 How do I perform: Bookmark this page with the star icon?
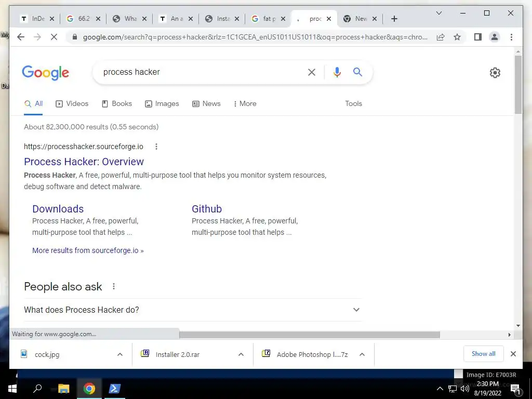pos(457,37)
